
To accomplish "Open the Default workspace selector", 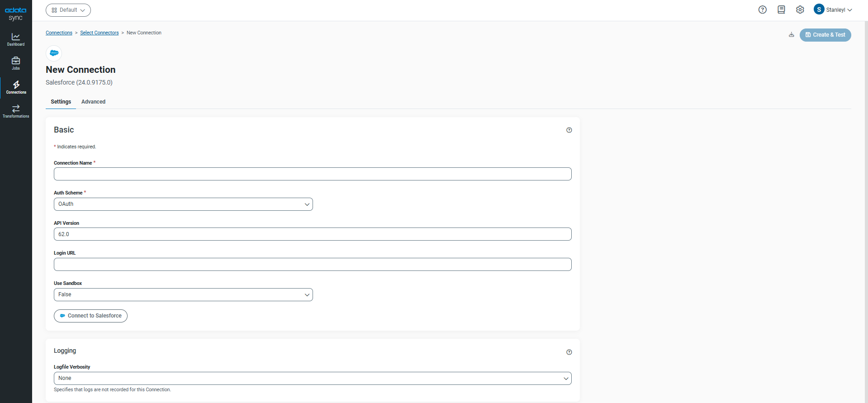I will pyautogui.click(x=68, y=10).
